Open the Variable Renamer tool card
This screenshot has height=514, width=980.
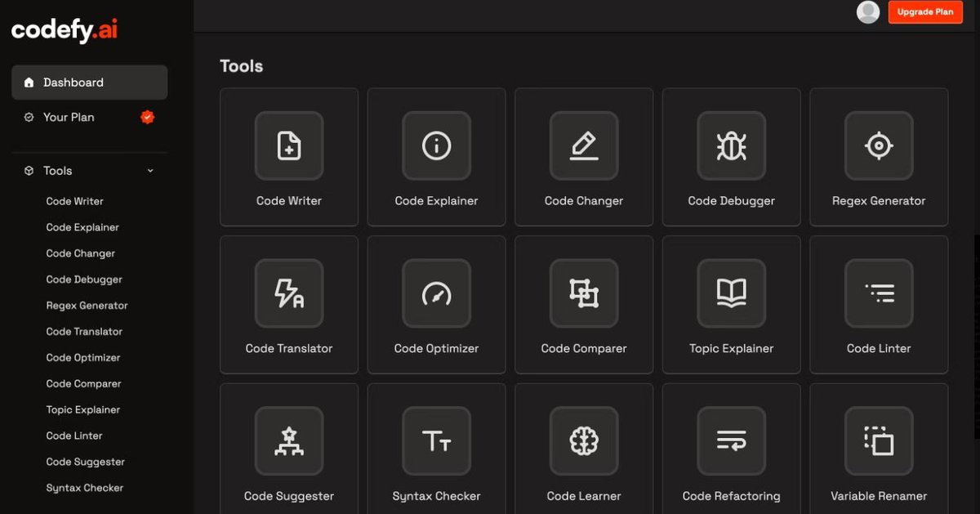point(879,448)
